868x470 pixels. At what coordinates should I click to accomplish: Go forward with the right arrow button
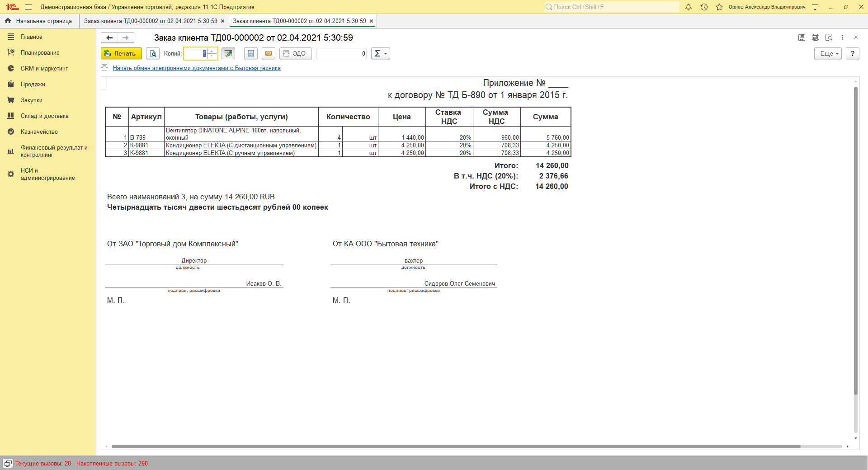click(126, 38)
